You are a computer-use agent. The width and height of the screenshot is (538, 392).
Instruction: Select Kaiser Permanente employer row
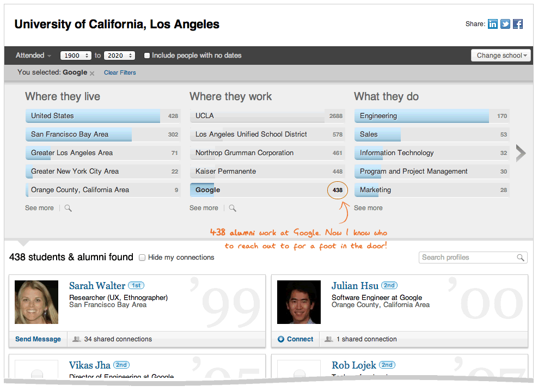pyautogui.click(x=267, y=171)
